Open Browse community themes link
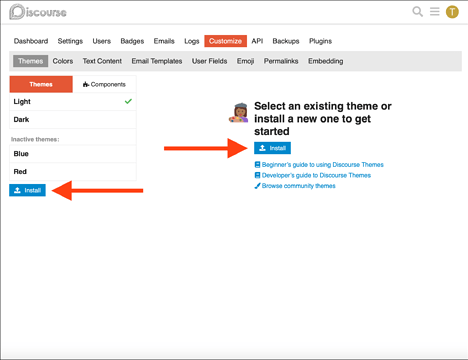 click(x=295, y=186)
